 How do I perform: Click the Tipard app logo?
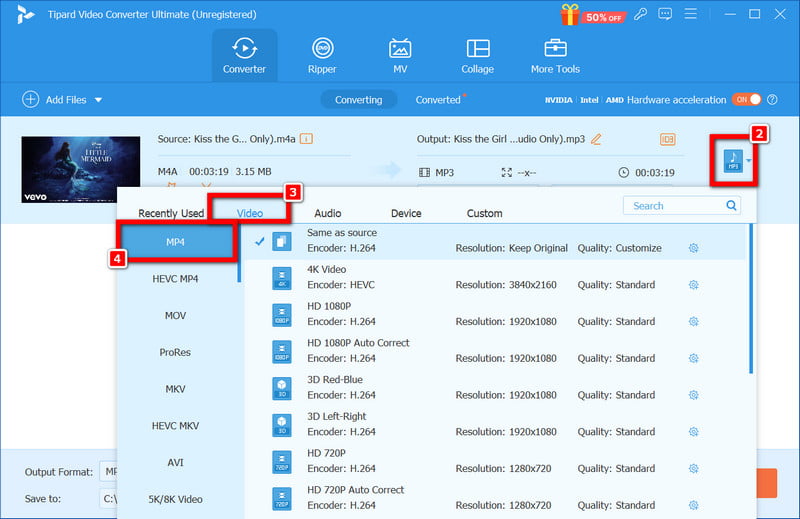[24, 14]
